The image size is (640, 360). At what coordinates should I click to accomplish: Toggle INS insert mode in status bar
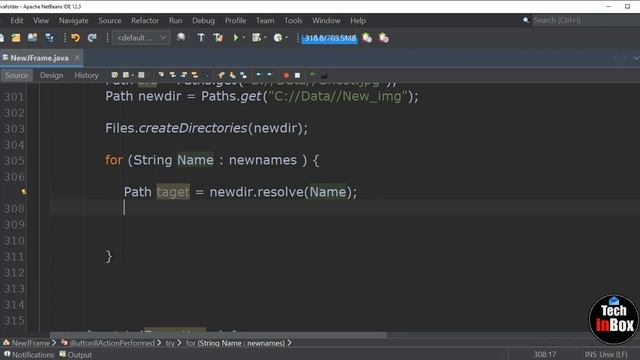(590, 355)
